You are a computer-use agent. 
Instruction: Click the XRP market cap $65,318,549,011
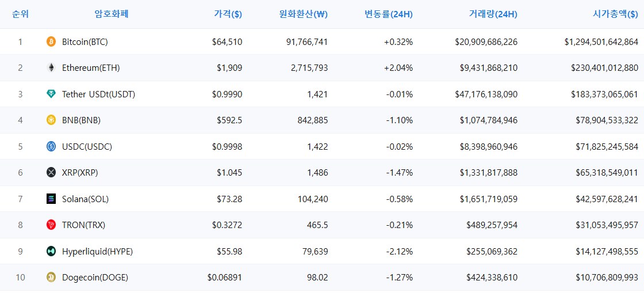click(607, 173)
